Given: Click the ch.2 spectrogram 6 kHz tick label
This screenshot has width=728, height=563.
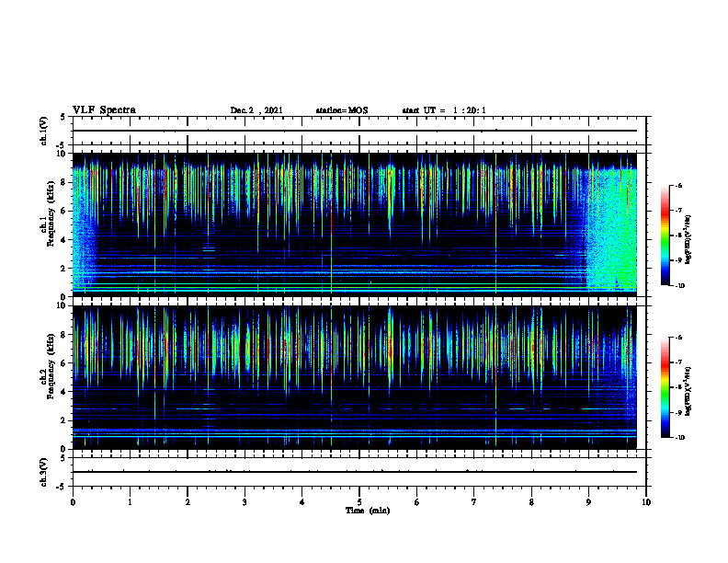Looking at the screenshot, I should click(64, 363).
